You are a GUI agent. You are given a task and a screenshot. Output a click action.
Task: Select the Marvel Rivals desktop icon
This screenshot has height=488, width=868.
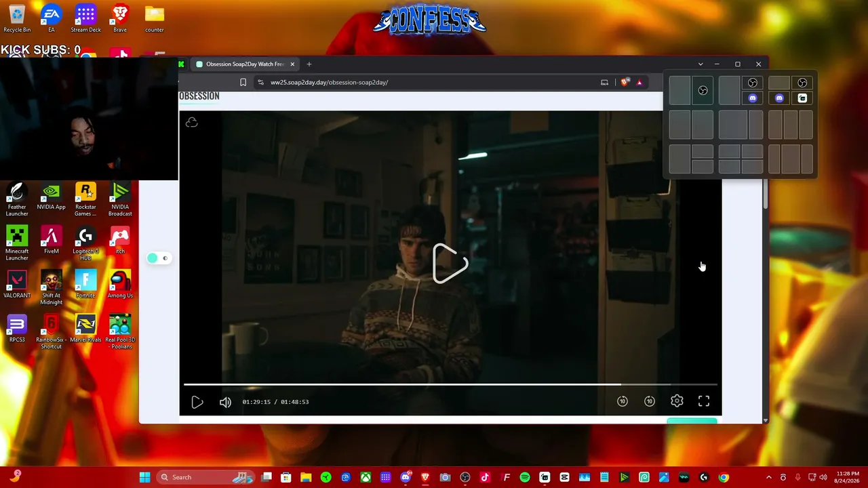click(85, 329)
